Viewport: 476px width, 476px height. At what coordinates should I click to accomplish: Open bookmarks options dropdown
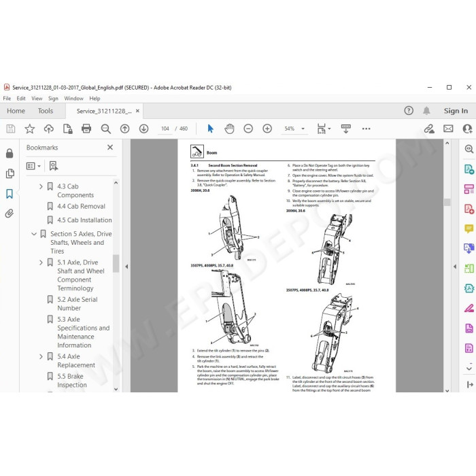point(33,166)
